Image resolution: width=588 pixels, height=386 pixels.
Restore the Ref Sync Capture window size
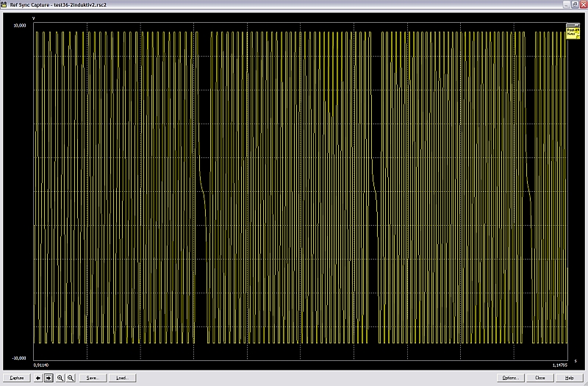click(x=576, y=4)
